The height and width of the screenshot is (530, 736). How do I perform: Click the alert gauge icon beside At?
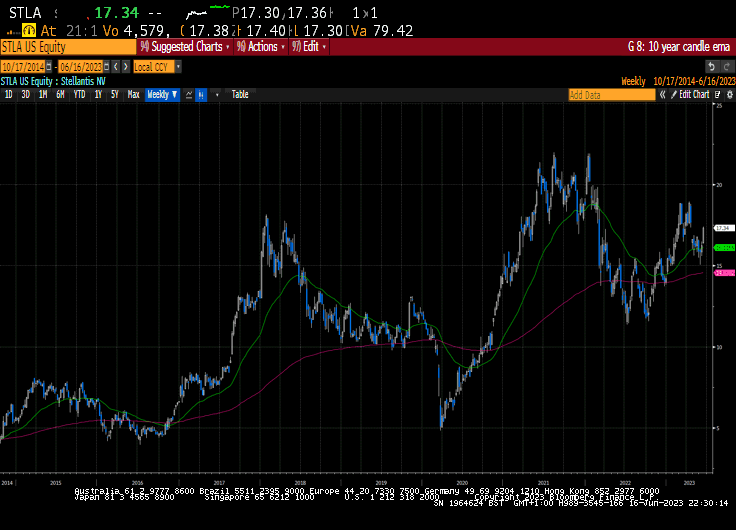29,31
